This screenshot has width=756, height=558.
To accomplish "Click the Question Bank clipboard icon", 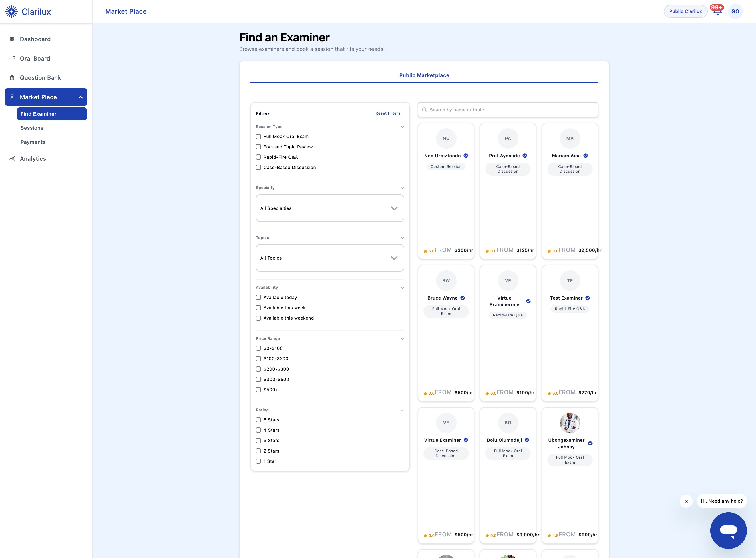I will [x=12, y=78].
